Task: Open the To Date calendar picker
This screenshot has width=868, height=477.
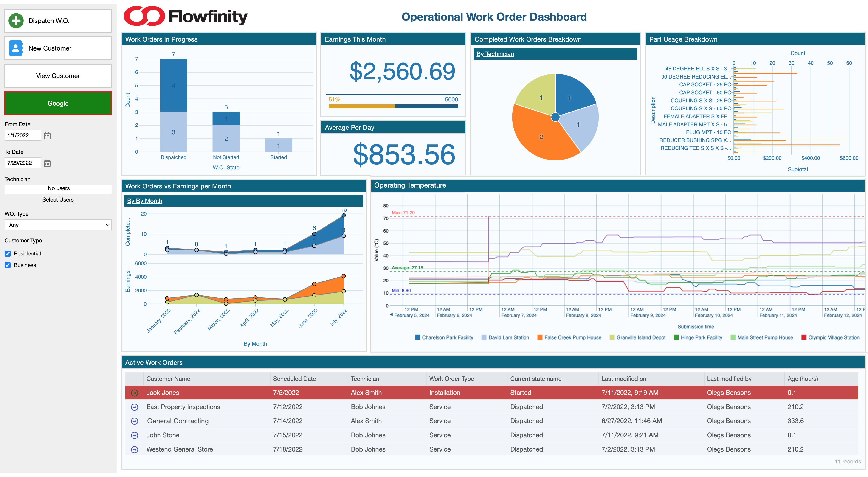Action: (47, 163)
